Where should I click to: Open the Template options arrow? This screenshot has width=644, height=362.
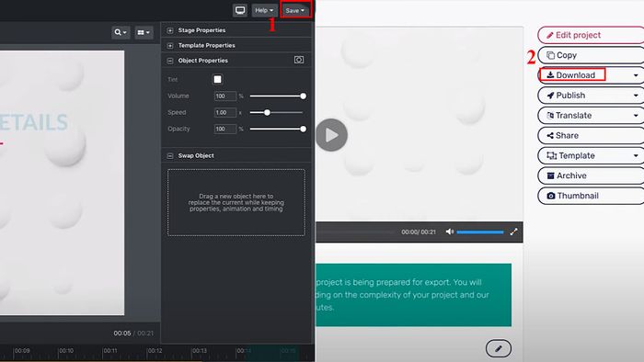(636, 156)
